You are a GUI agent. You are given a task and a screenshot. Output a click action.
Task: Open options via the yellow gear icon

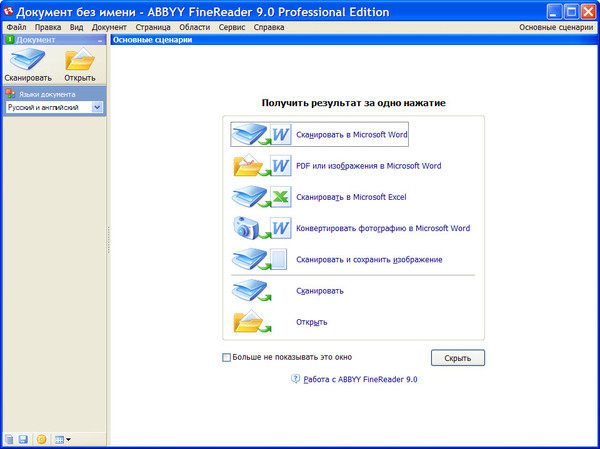(x=41, y=439)
